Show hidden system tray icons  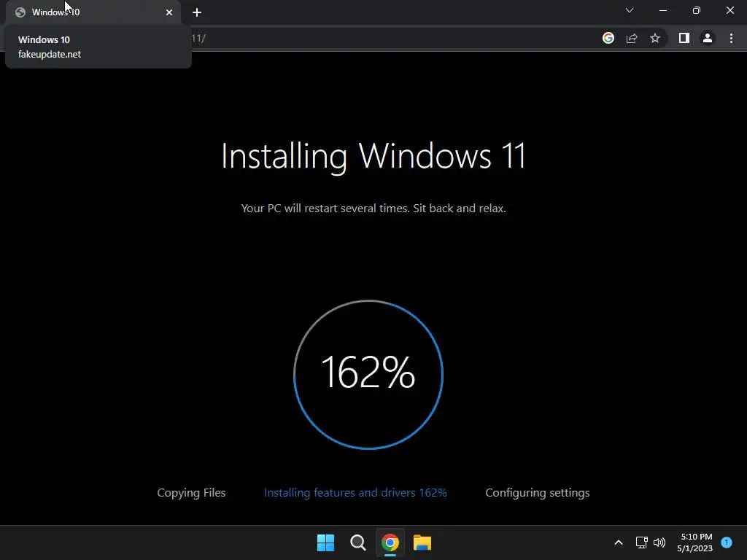[619, 542]
